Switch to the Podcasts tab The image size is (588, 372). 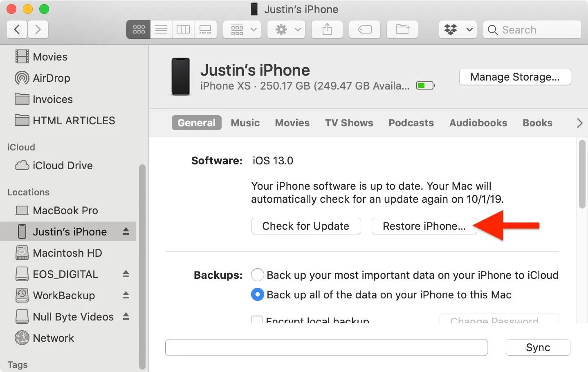[x=411, y=123]
